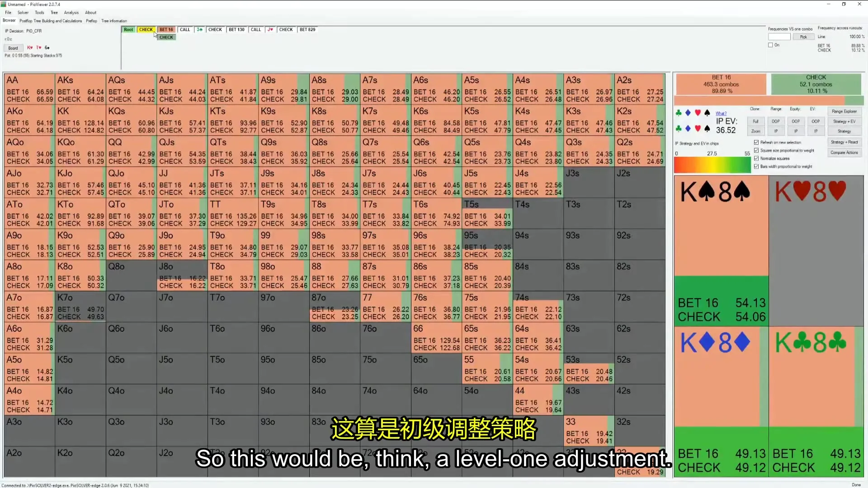This screenshot has width=868, height=488.
Task: Open the What? help link
Action: click(x=721, y=113)
